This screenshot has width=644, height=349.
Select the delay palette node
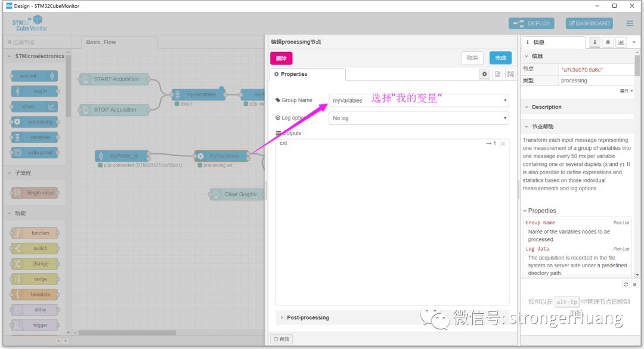point(35,310)
